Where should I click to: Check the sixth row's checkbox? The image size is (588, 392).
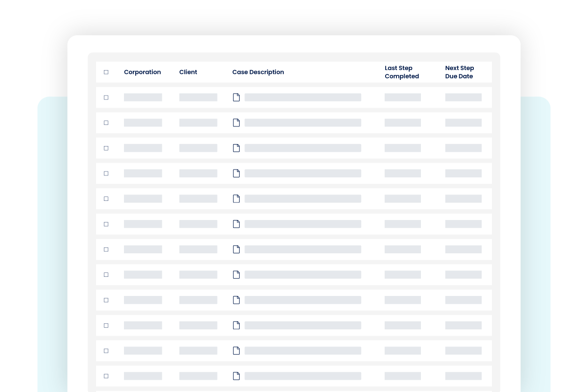point(106,224)
